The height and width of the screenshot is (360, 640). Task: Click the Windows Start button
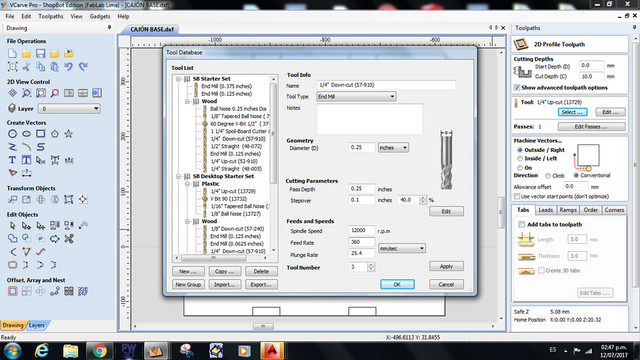click(x=13, y=351)
